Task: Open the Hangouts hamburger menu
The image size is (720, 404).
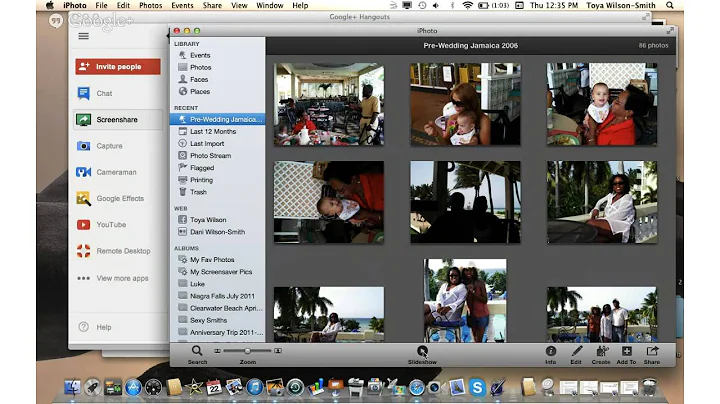Action: point(84,36)
